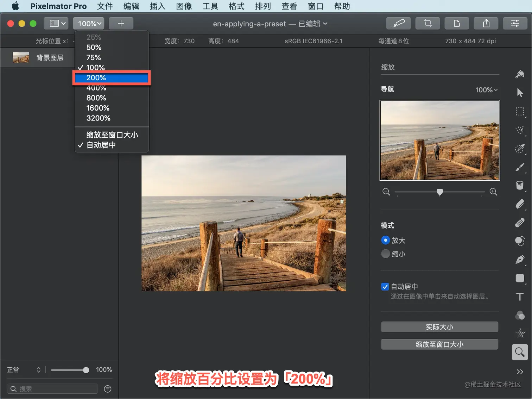
Task: Open the 图像 menu
Action: click(184, 6)
